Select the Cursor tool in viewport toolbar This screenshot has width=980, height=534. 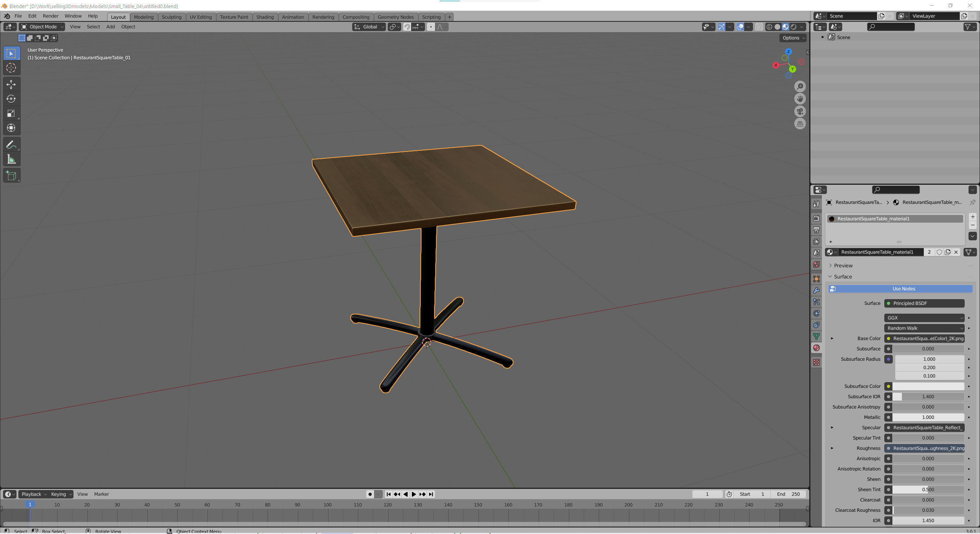11,68
